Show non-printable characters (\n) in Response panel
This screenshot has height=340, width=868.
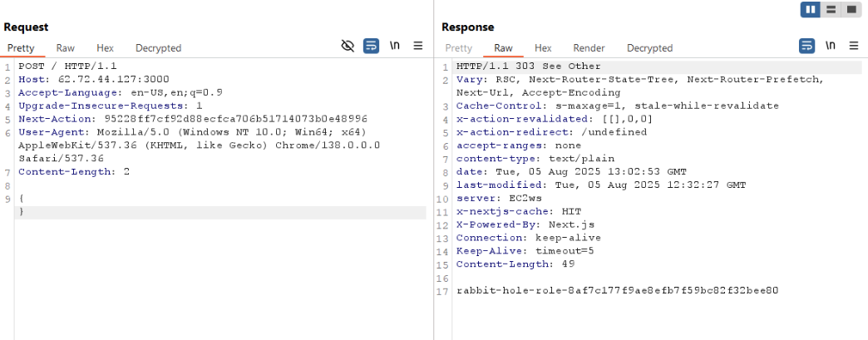pyautogui.click(x=830, y=46)
